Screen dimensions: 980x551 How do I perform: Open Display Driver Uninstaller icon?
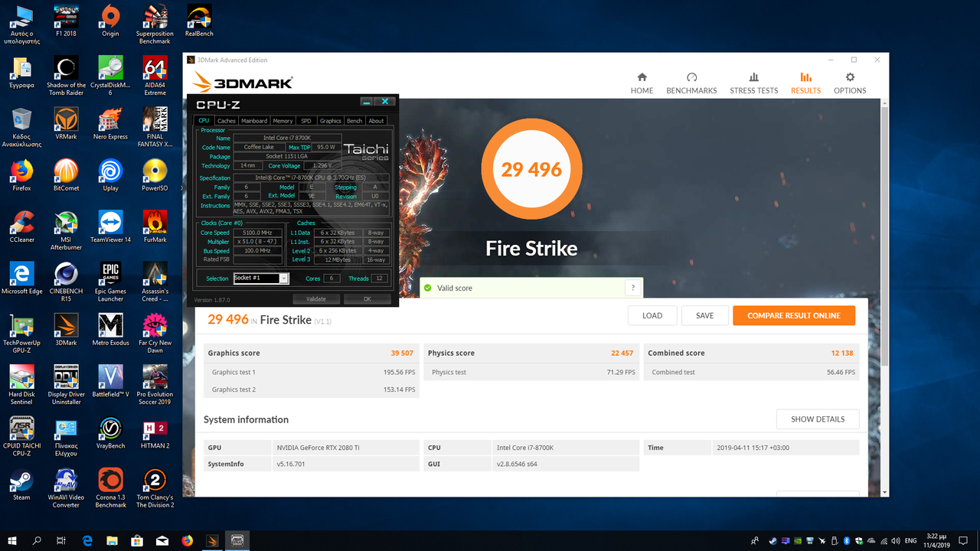click(66, 385)
